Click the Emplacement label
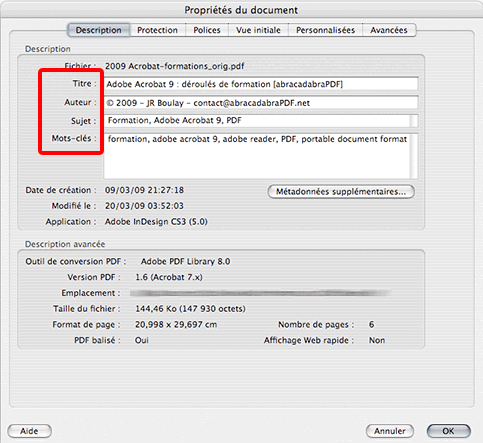Image resolution: width=483 pixels, height=443 pixels. (x=91, y=293)
